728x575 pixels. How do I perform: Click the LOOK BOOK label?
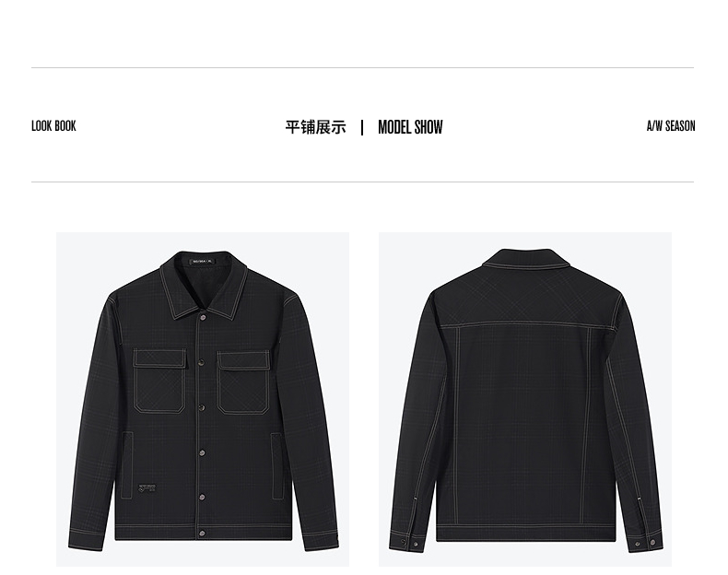coord(53,125)
